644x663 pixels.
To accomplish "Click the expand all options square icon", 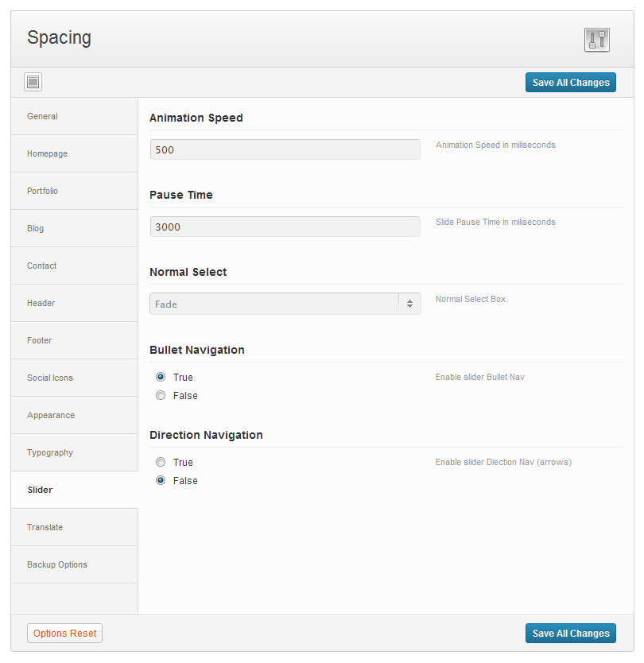I will tap(33, 82).
